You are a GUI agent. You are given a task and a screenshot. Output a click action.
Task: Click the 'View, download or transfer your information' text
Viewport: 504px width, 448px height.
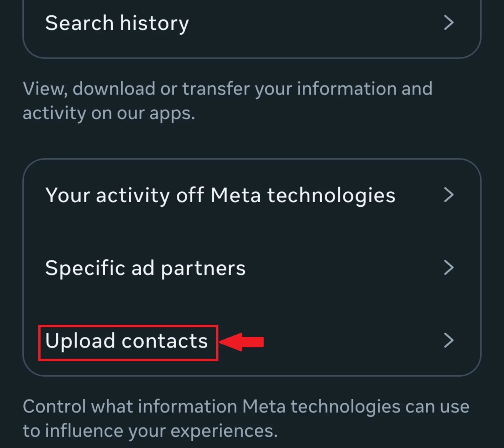[228, 89]
